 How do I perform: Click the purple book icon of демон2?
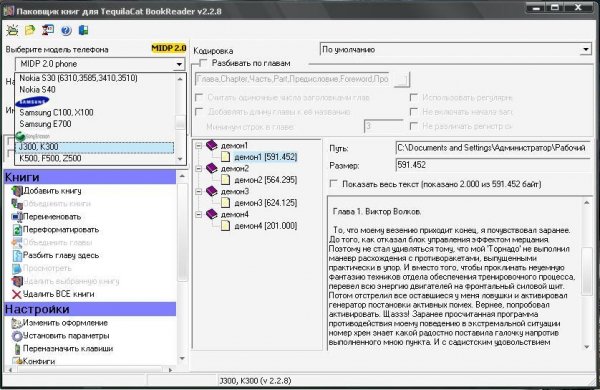click(x=212, y=168)
